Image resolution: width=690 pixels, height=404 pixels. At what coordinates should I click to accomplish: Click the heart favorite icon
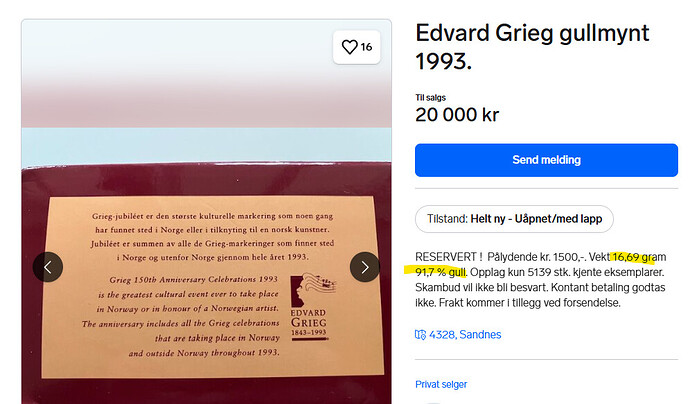coord(350,47)
